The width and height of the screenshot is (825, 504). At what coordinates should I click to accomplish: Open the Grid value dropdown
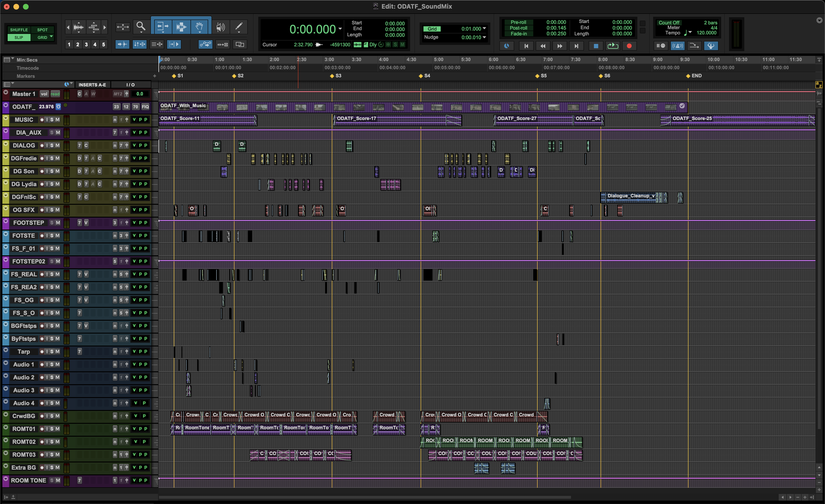484,28
